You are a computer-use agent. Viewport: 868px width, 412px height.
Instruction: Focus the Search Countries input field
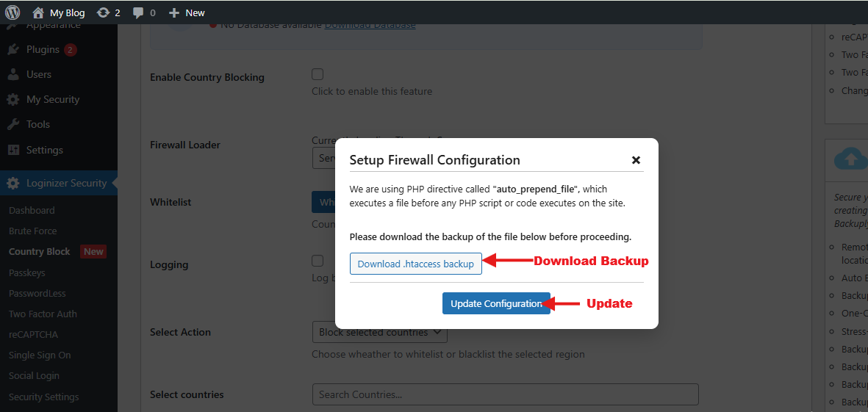[x=505, y=394]
